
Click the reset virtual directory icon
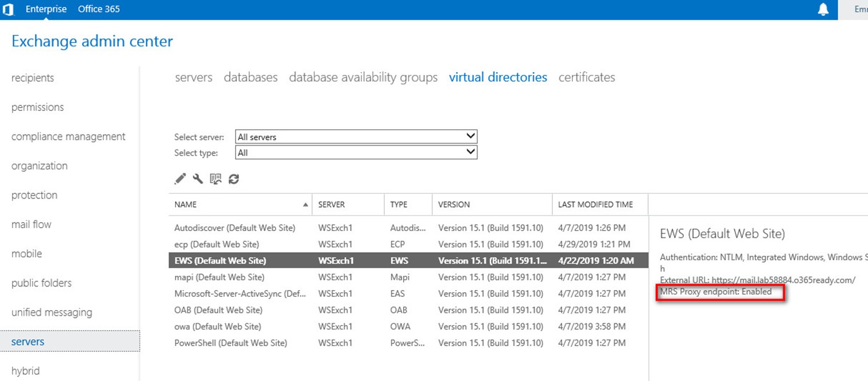coord(216,179)
